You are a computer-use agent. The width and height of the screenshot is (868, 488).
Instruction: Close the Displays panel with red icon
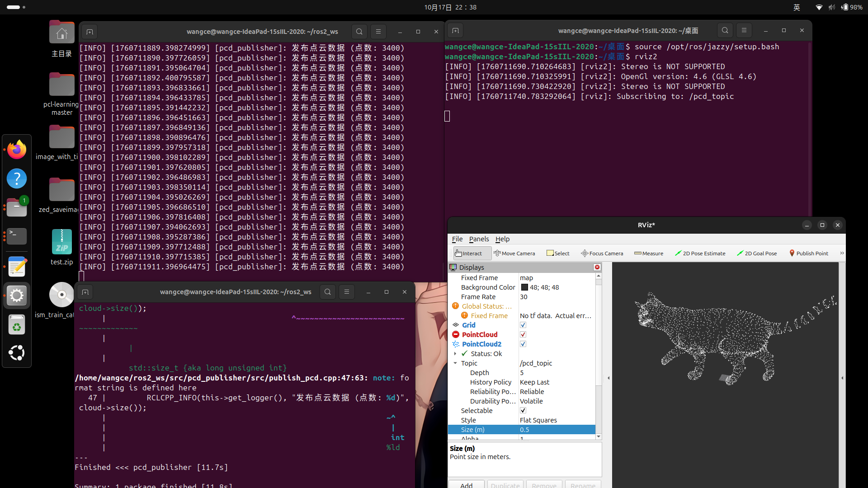coord(597,267)
